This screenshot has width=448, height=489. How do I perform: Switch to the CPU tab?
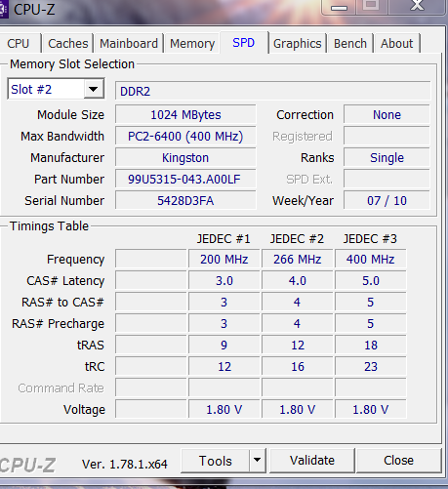pos(19,43)
